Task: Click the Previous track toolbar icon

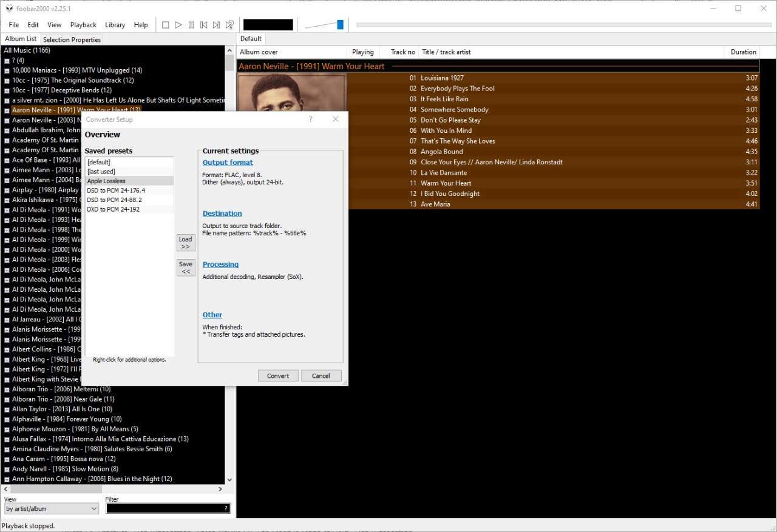Action: click(x=204, y=25)
